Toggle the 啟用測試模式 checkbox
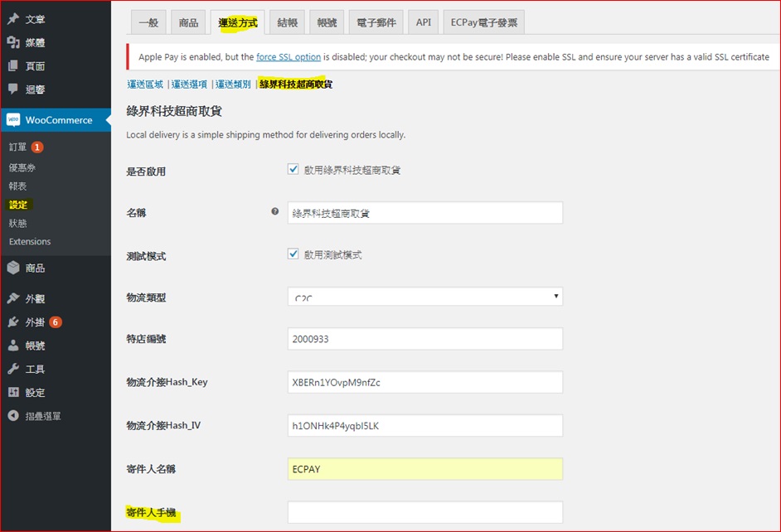This screenshot has height=532, width=781. [x=293, y=254]
